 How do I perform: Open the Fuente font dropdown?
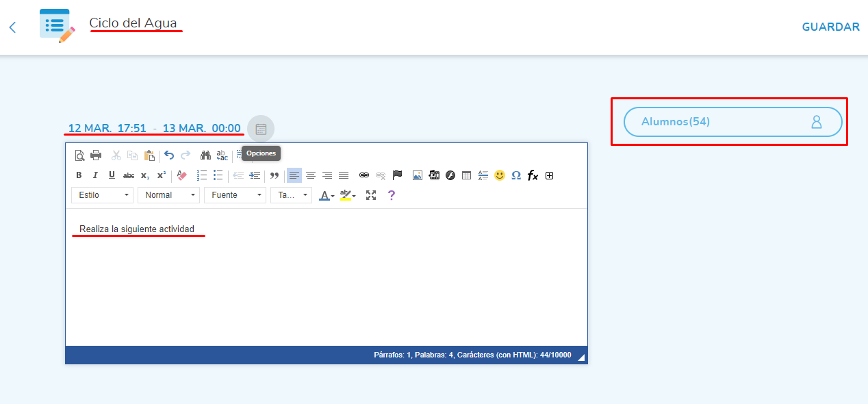(x=235, y=195)
